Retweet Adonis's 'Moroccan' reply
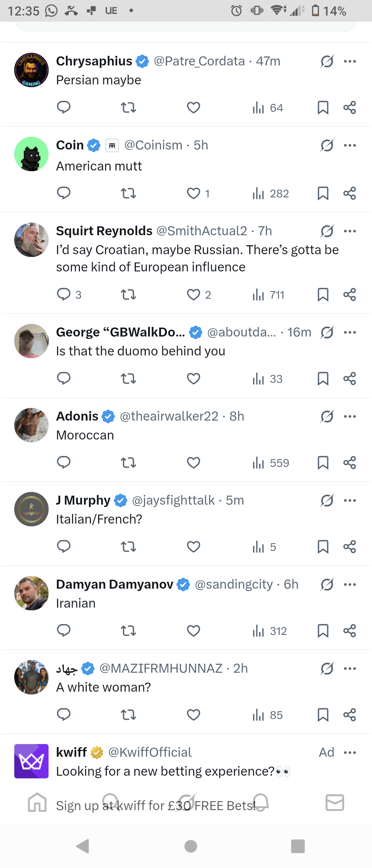The height and width of the screenshot is (868, 372). pyautogui.click(x=128, y=463)
